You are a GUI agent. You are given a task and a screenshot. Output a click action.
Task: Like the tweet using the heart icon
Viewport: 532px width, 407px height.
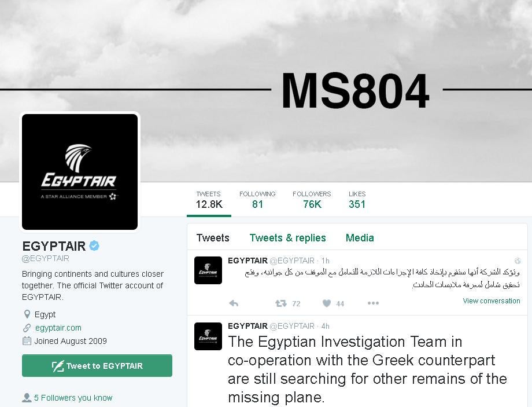327,303
